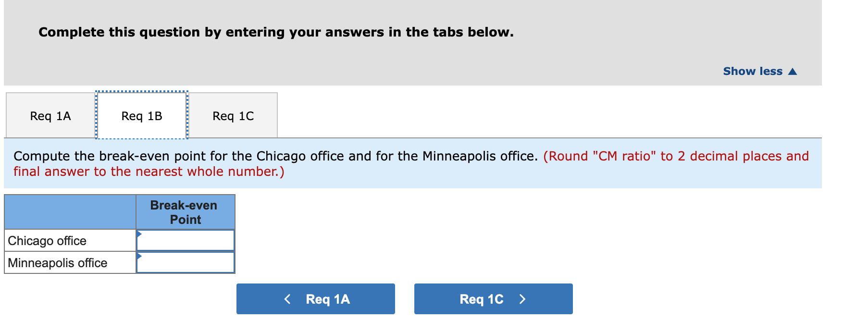
Task: Click the dotted border of the active Req 1B tab
Action: [x=142, y=91]
